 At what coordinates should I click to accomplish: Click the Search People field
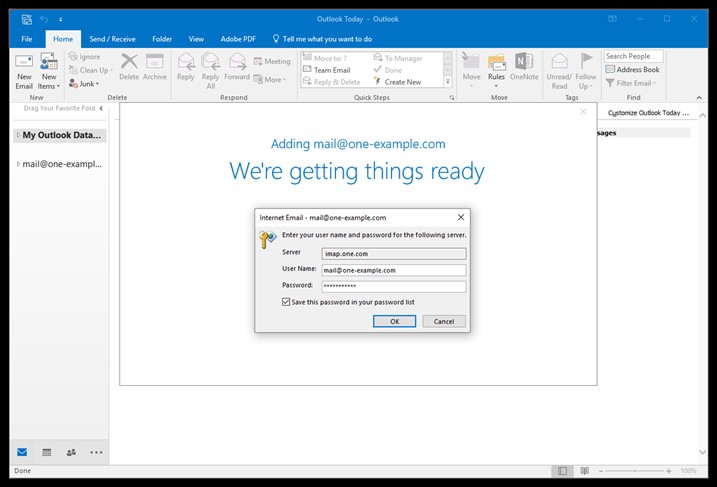[x=633, y=56]
